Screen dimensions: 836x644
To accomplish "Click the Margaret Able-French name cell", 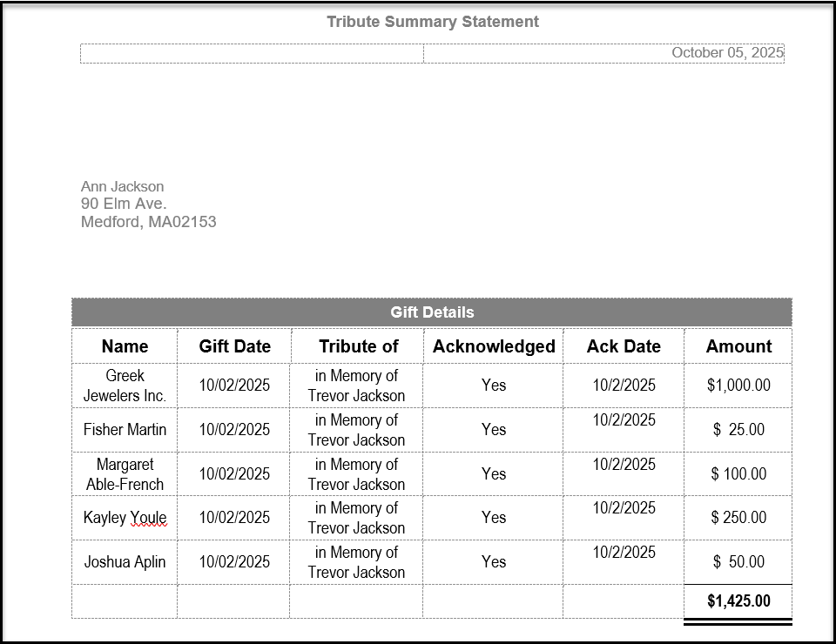I will pos(125,474).
